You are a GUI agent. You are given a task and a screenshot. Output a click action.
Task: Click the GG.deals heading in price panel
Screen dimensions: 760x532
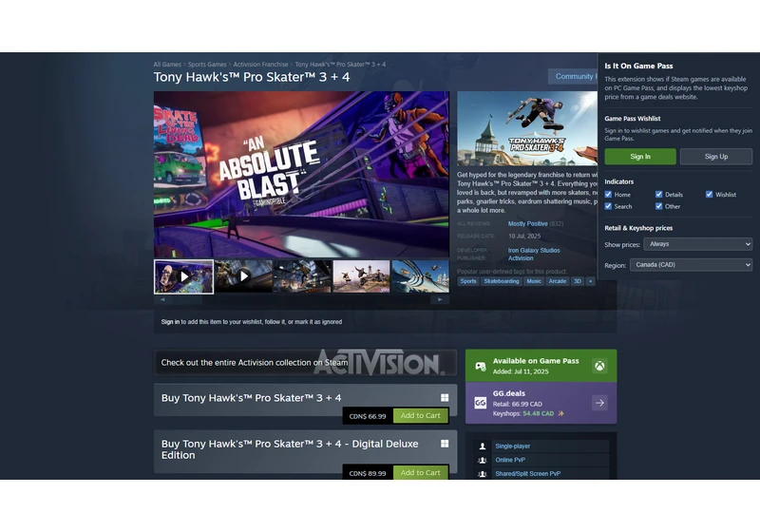click(x=509, y=393)
